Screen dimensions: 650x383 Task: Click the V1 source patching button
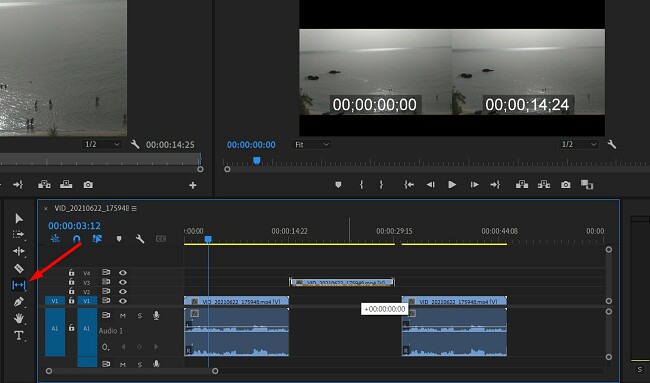pos(55,301)
